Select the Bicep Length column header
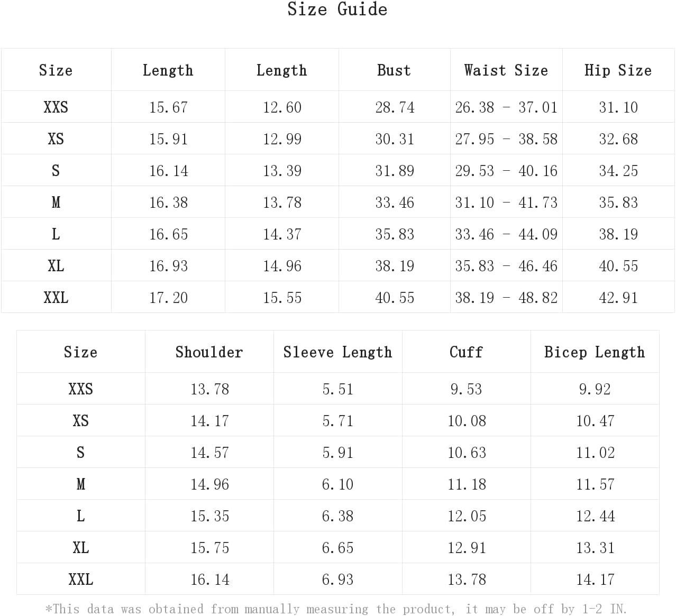This screenshot has height=616, width=676. coord(595,352)
